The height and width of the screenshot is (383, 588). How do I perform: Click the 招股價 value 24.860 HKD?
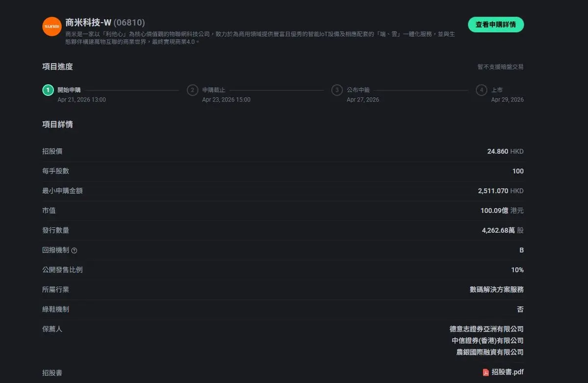click(505, 151)
